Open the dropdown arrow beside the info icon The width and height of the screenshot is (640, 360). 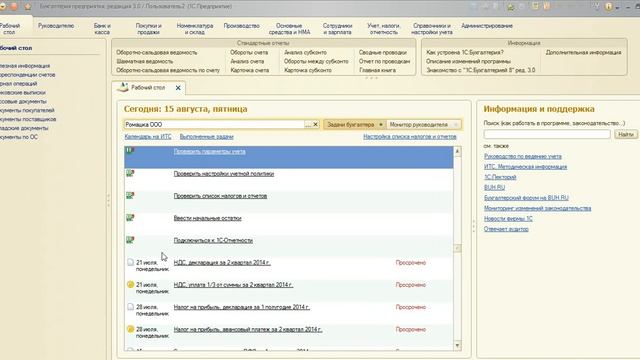[x=617, y=7]
